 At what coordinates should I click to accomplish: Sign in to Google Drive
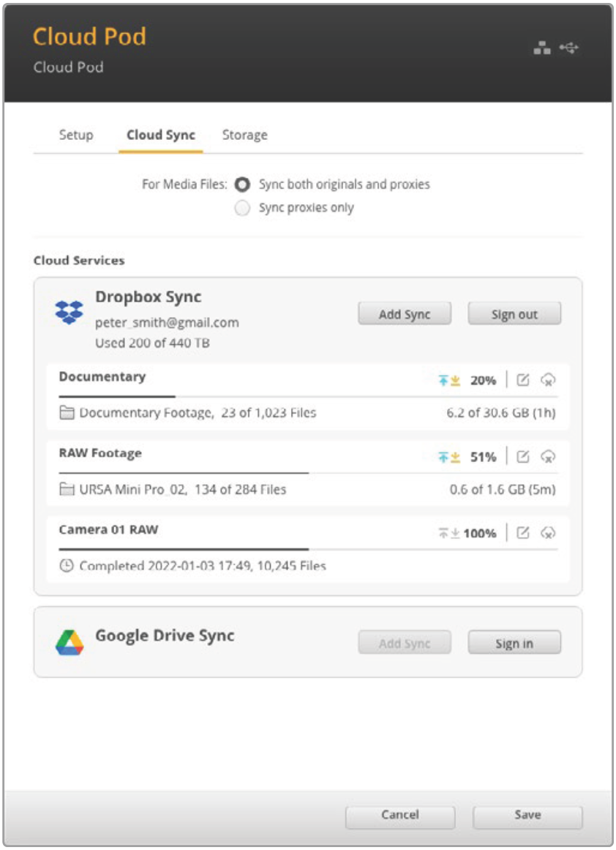point(514,643)
